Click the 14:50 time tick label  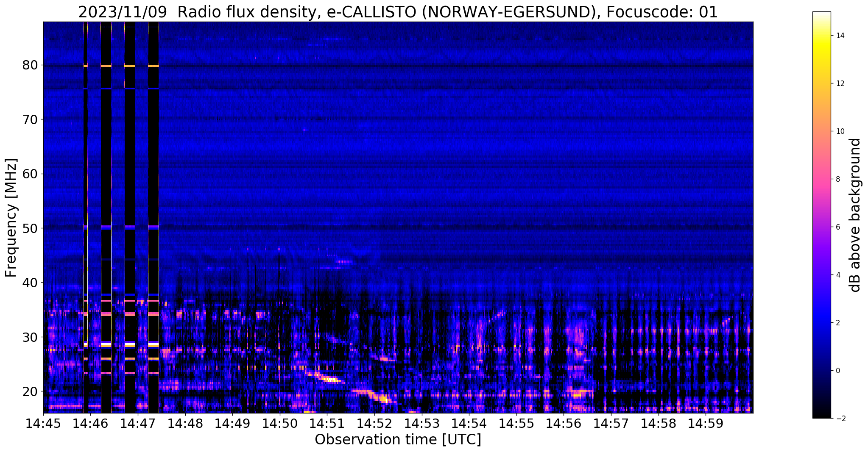point(279,423)
